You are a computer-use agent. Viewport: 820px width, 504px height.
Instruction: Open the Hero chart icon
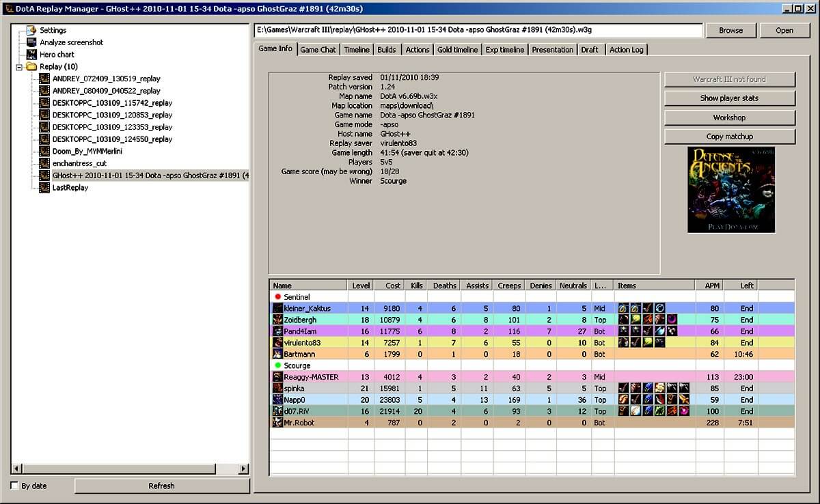click(31, 55)
